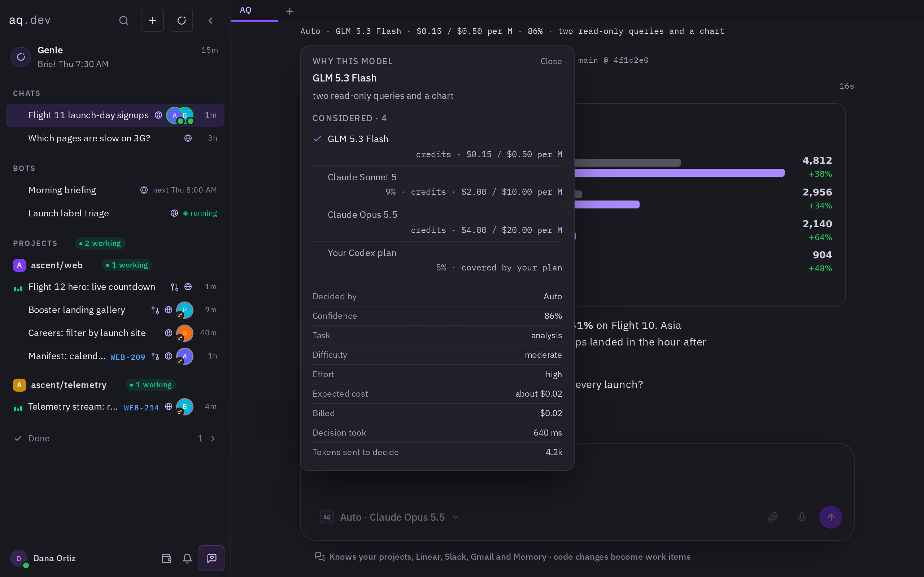The width and height of the screenshot is (924, 577).
Task: Select GLM 5.3 Flash in considered models
Action: pyautogui.click(x=437, y=146)
